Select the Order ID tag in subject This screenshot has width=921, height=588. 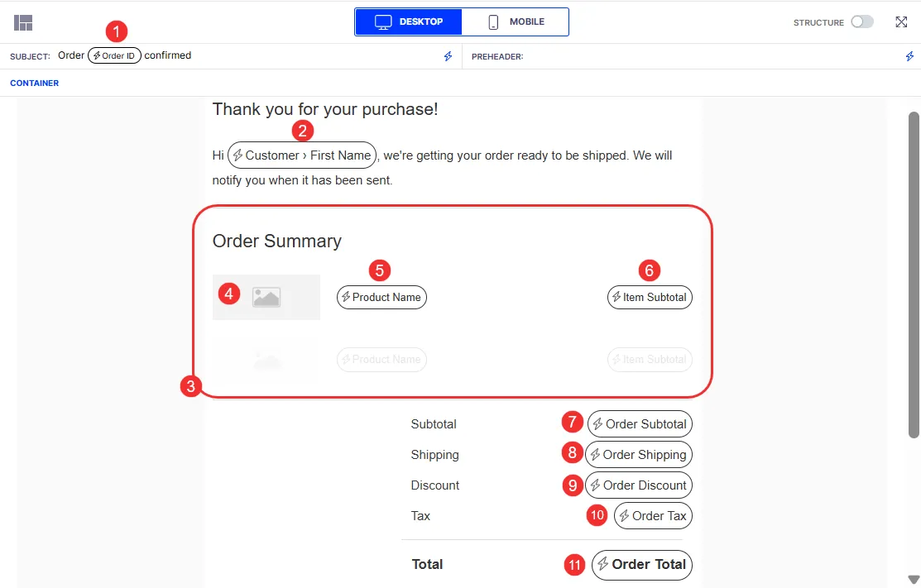(114, 55)
